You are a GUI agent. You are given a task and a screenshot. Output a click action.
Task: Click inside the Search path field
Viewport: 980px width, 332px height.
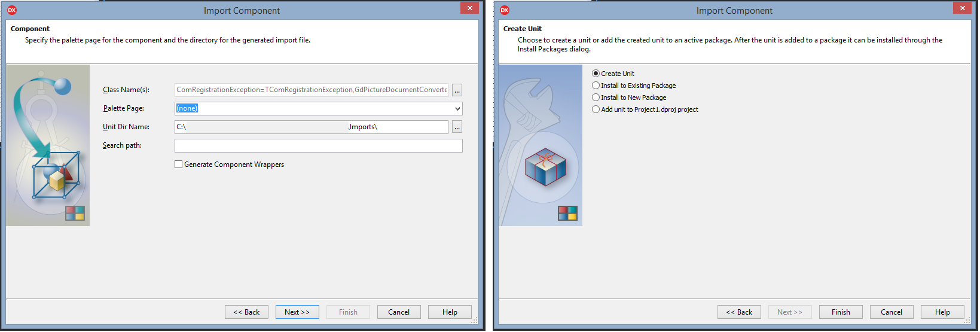(x=319, y=145)
